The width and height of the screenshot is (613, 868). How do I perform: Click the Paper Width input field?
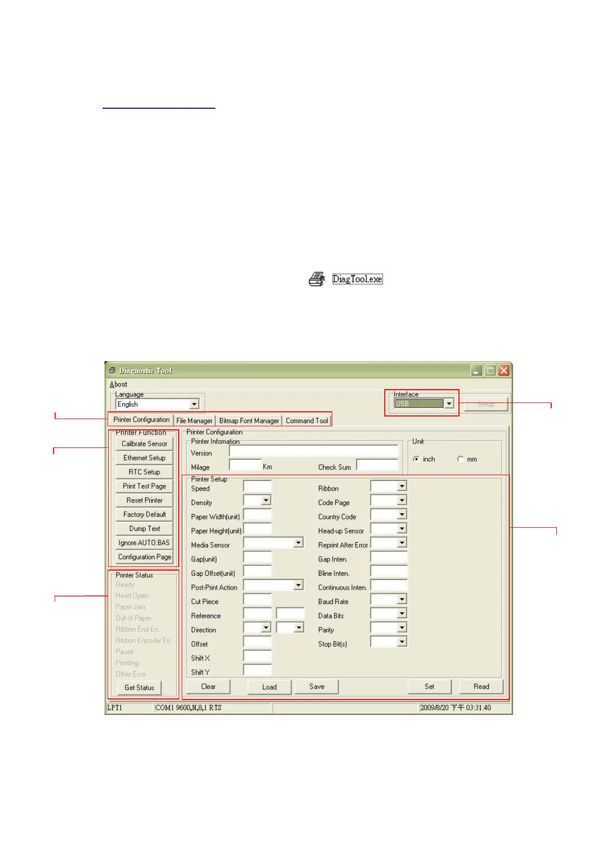click(257, 515)
